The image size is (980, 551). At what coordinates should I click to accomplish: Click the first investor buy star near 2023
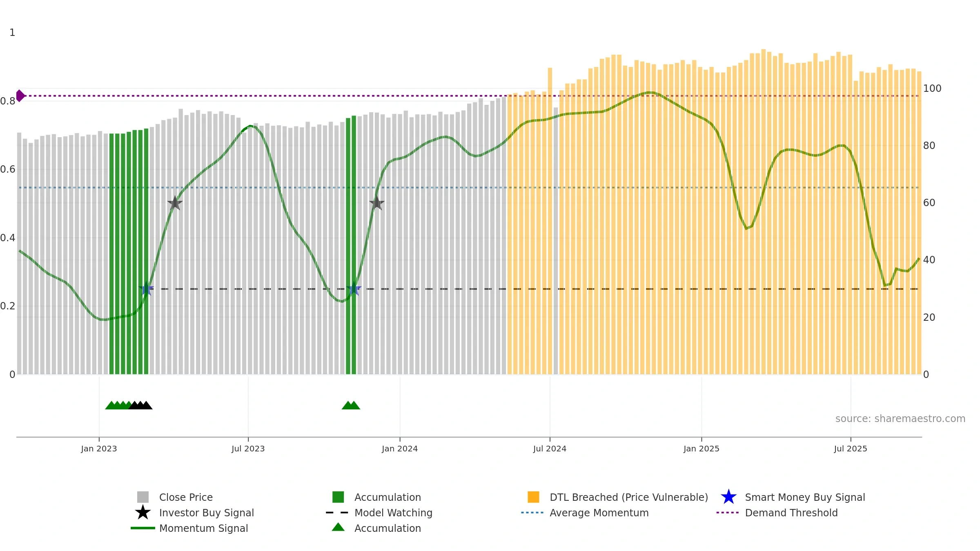click(x=175, y=203)
